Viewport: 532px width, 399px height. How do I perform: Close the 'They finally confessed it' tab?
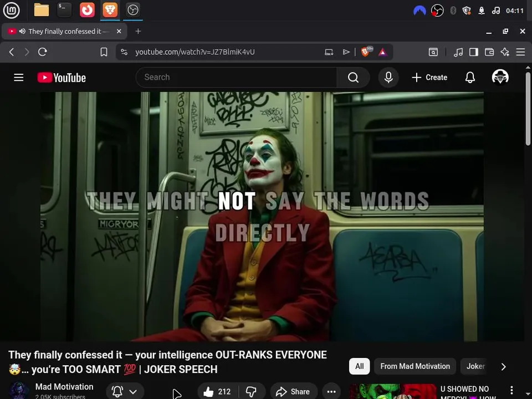[119, 31]
